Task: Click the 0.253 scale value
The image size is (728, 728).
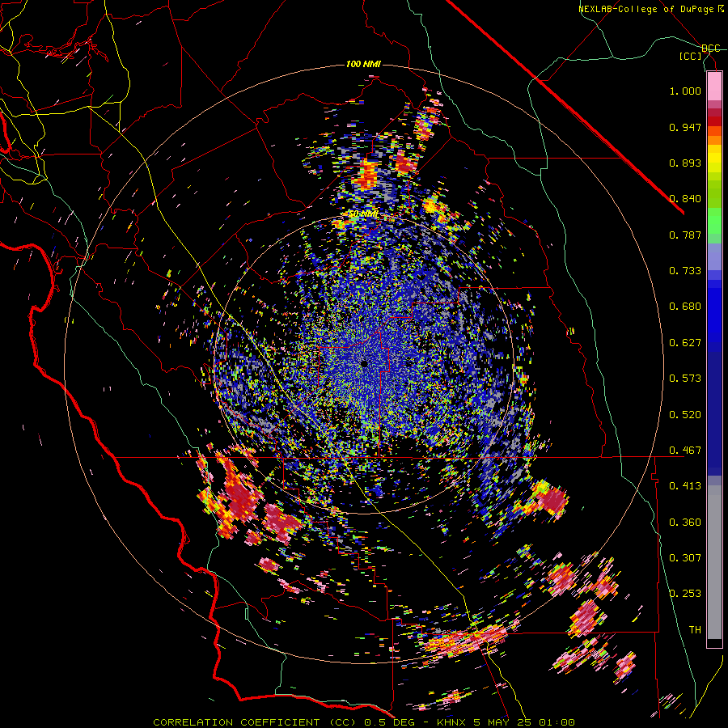Action: tap(685, 594)
